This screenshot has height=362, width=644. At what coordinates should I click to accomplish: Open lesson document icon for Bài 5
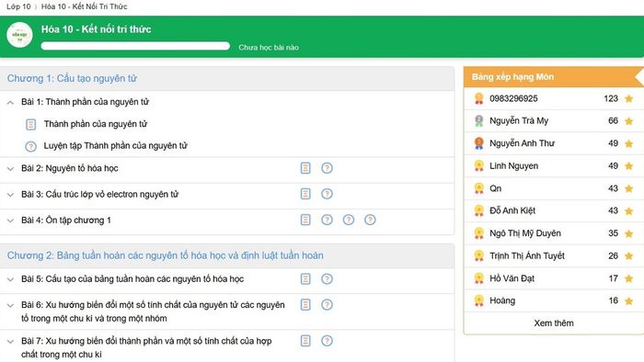(x=305, y=278)
